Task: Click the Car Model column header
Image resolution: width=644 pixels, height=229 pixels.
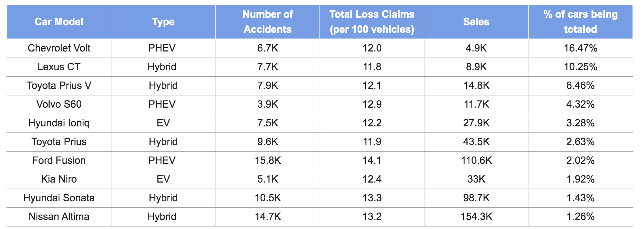Action: [59, 22]
